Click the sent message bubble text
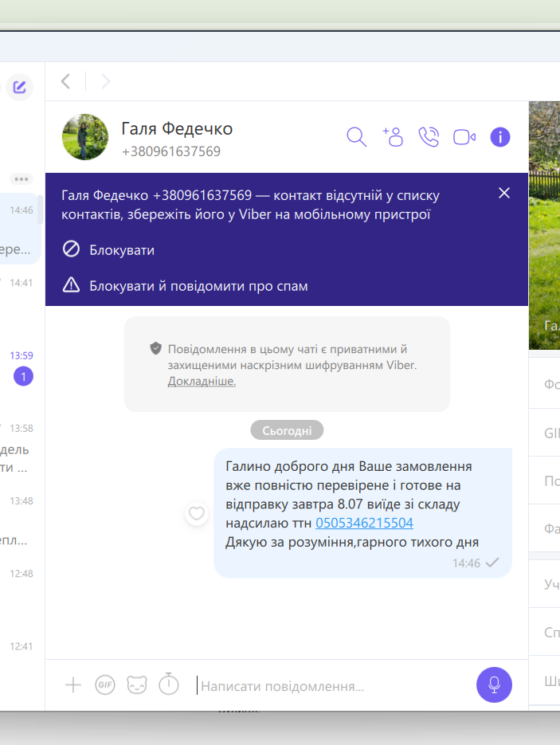This screenshot has height=745, width=560. (352, 504)
